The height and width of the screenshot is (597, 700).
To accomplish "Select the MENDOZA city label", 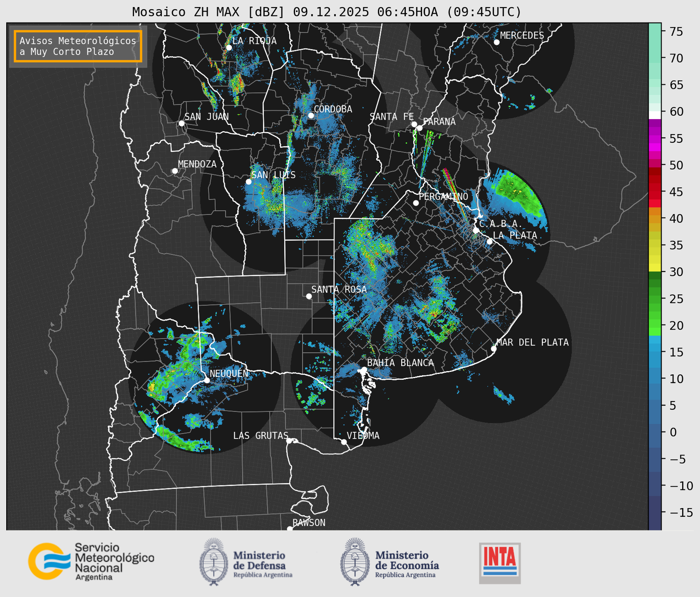I will click(x=197, y=164).
